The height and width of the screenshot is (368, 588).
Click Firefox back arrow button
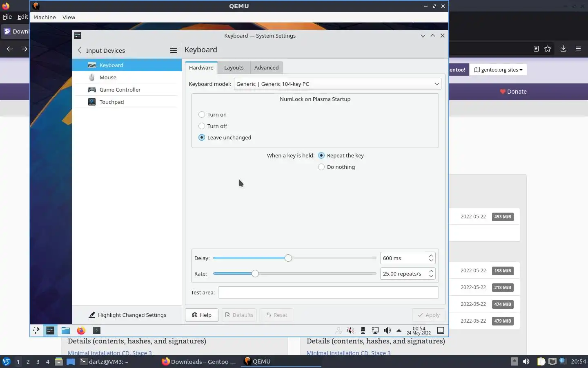click(x=10, y=49)
